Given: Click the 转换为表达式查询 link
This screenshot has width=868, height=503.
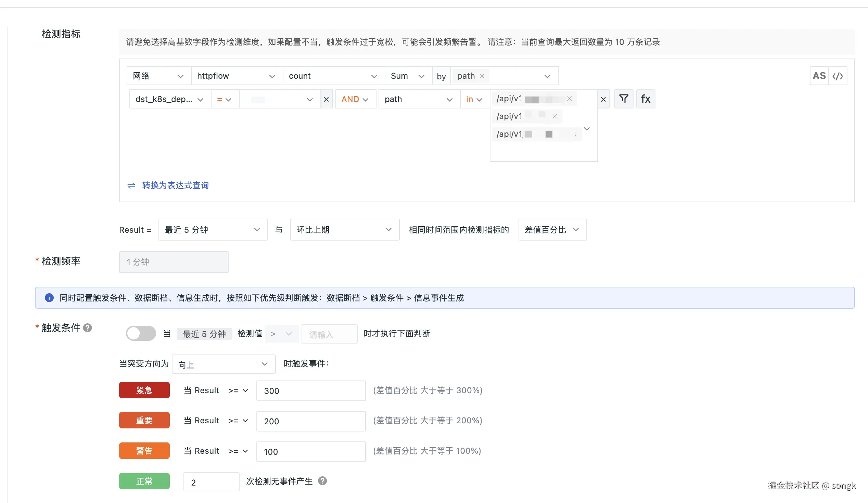Looking at the screenshot, I should coord(175,185).
